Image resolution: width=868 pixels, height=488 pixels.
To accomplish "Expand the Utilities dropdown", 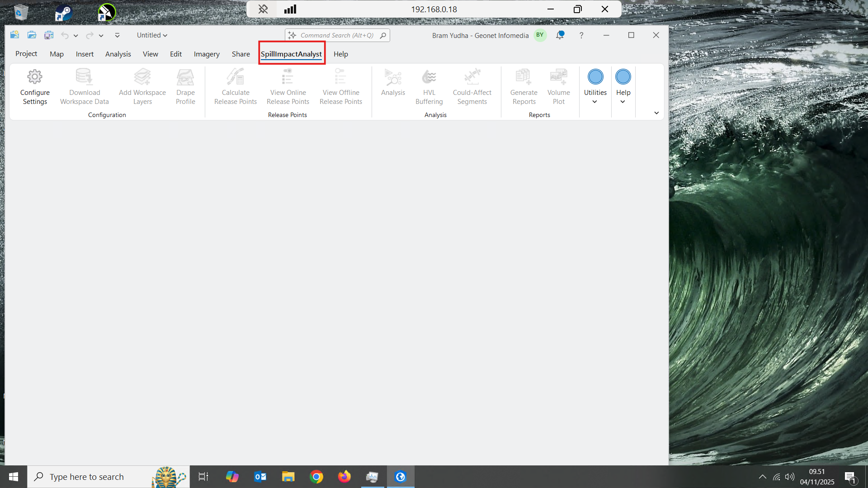I will pos(595,87).
